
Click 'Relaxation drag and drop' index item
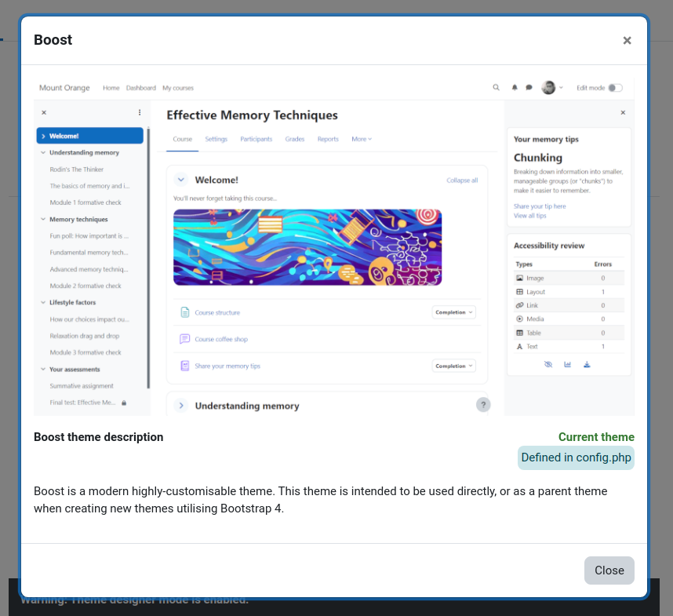pyautogui.click(x=85, y=336)
